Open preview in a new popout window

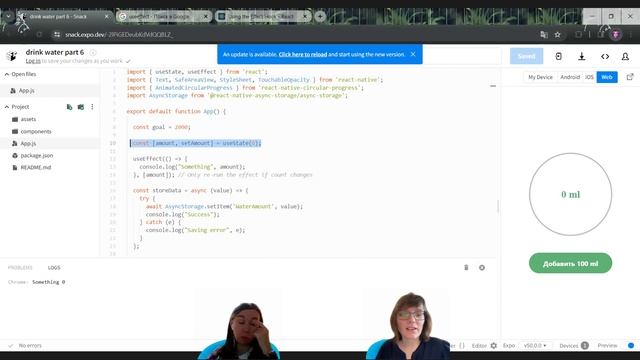[630, 77]
